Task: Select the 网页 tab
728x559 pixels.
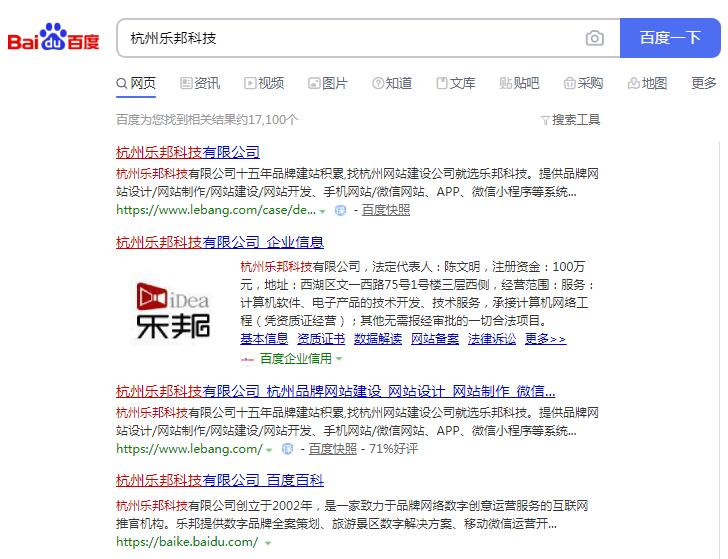Action: coord(136,84)
